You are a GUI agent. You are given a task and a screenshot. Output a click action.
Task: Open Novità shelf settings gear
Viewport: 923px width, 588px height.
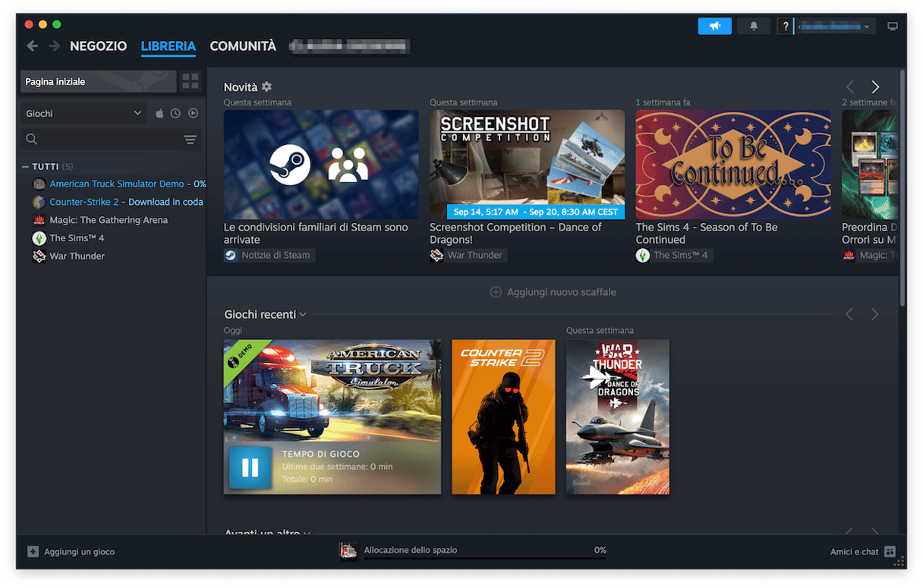(x=266, y=87)
